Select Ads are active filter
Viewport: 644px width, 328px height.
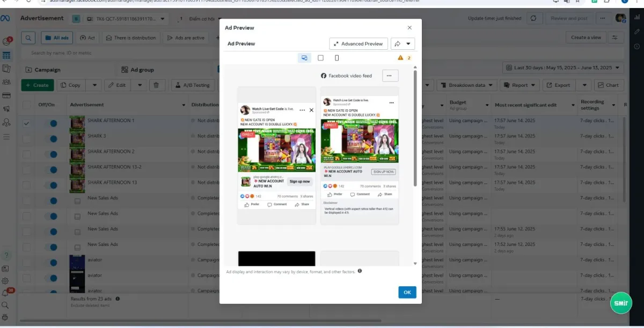[x=186, y=38]
